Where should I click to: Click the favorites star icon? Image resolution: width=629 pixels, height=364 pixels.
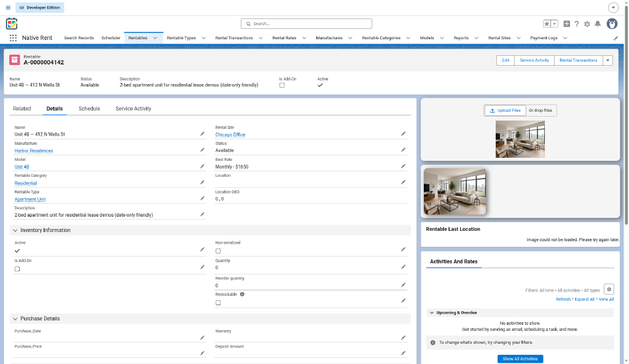click(x=547, y=24)
